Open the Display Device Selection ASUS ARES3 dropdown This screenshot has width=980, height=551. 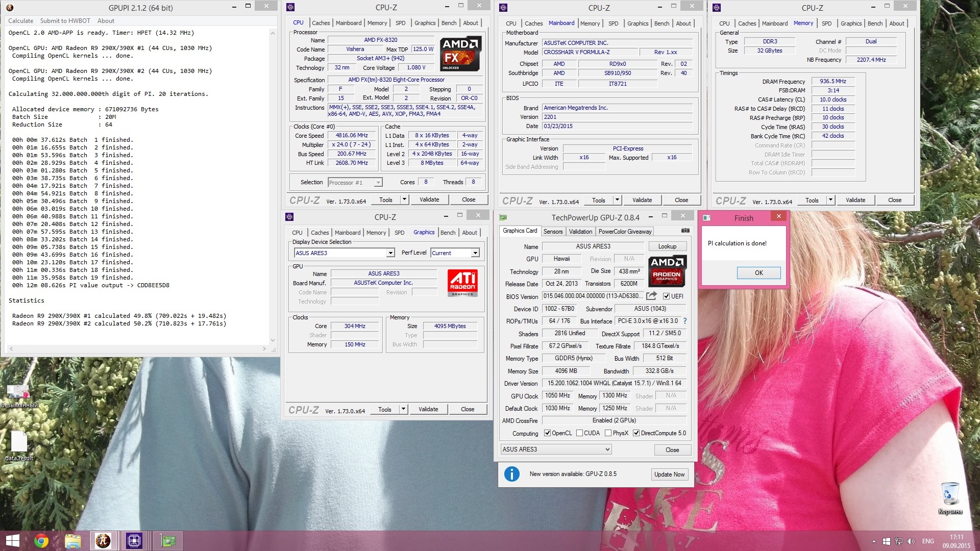(345, 253)
